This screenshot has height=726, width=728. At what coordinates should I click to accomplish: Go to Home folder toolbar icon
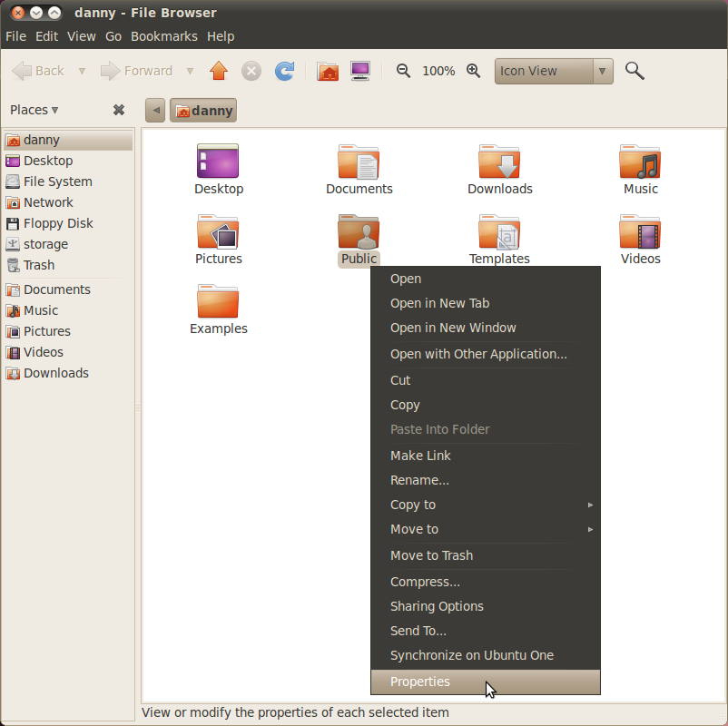tap(328, 71)
